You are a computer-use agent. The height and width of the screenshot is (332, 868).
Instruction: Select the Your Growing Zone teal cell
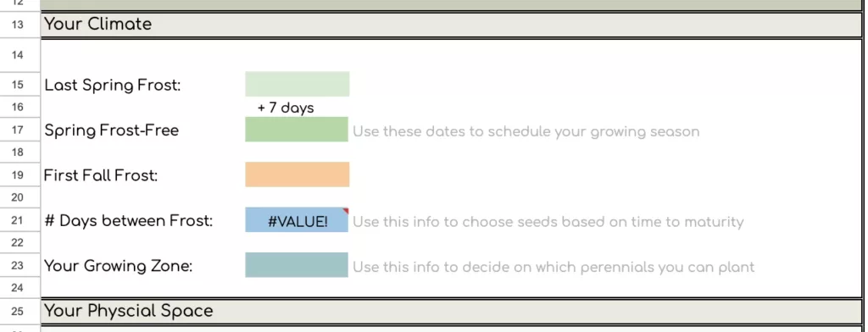pyautogui.click(x=297, y=265)
